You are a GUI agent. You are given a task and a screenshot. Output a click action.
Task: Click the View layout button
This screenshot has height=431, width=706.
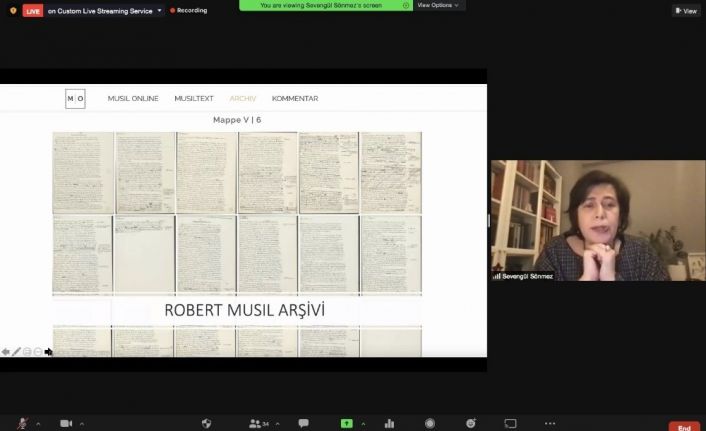coord(686,10)
